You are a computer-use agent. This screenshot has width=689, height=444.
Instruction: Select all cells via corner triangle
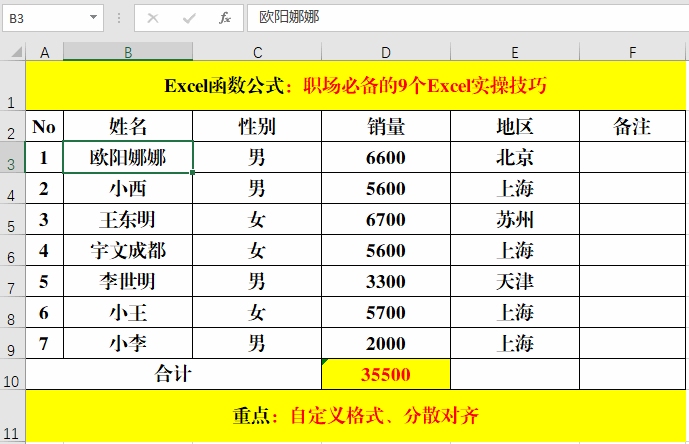coord(16,52)
